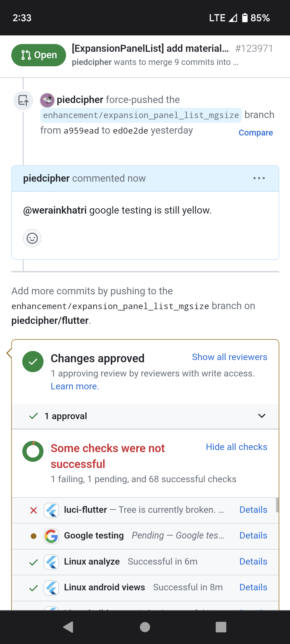Open Details for luci-flutter check
290x644 pixels.
point(253,510)
